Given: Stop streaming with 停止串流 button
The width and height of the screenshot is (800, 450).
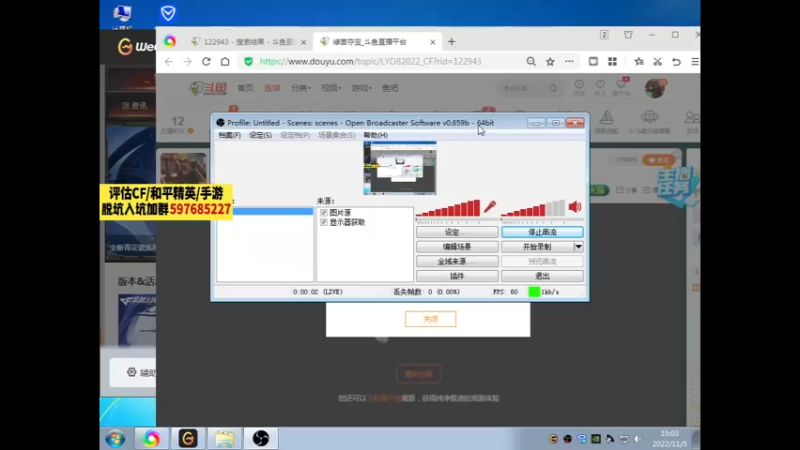Looking at the screenshot, I should click(542, 232).
